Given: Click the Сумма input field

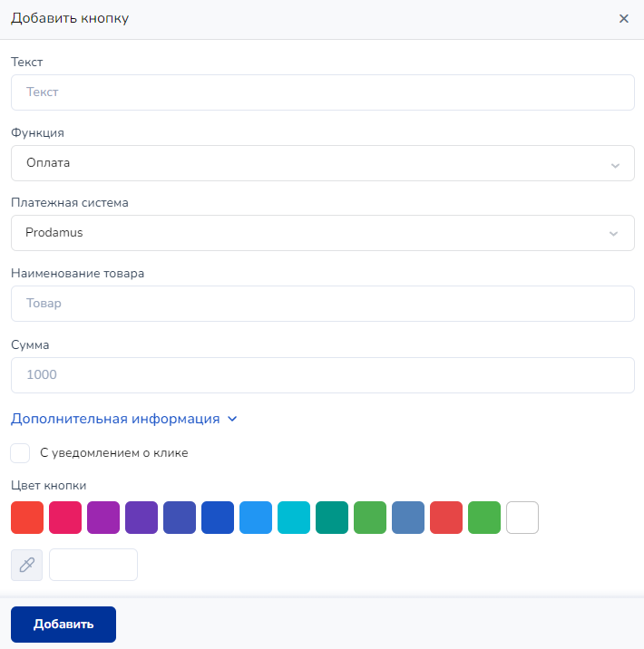Looking at the screenshot, I should pos(322,374).
